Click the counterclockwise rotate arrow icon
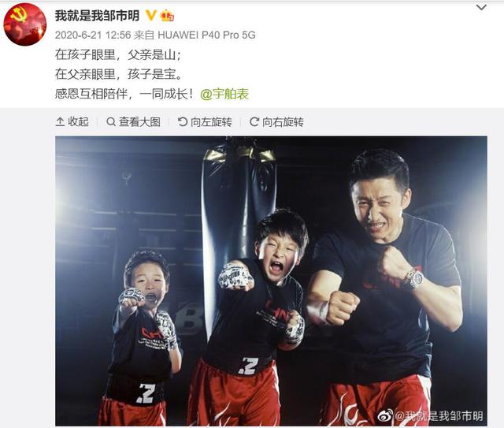The width and height of the screenshot is (504, 428). coord(183,121)
